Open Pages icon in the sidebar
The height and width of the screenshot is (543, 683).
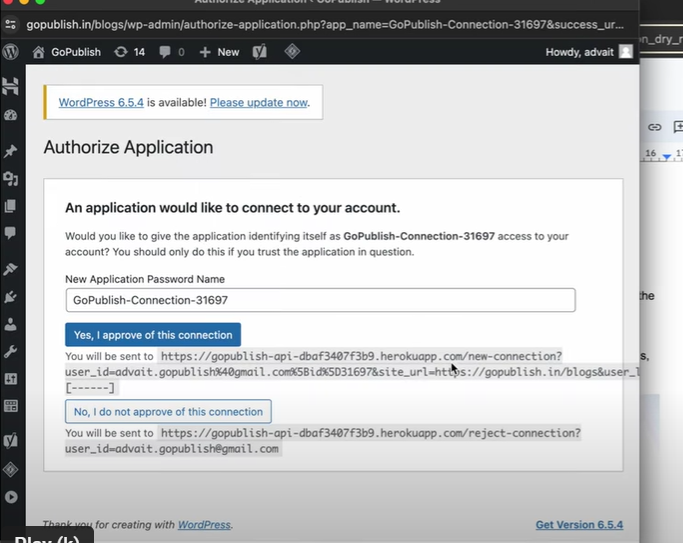[11, 206]
